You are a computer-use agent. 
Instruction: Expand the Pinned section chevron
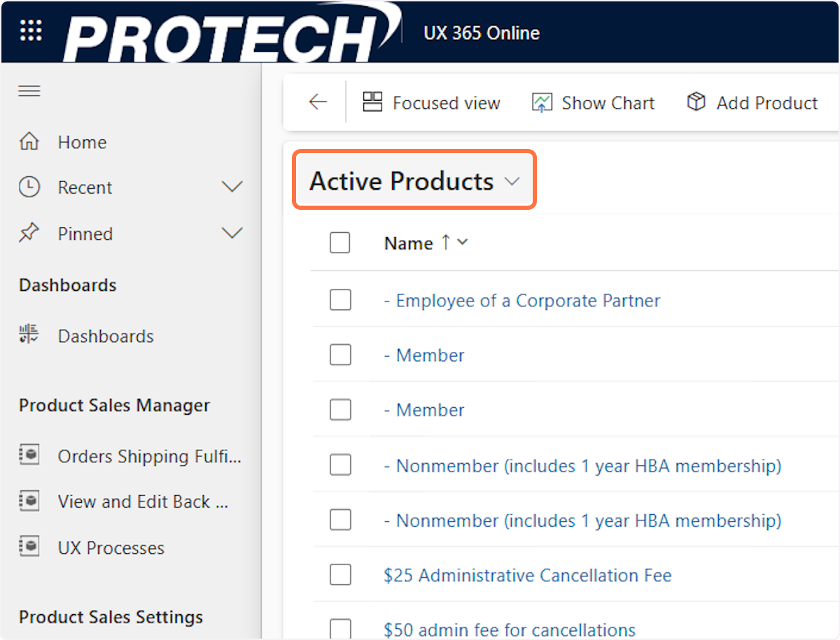point(232,234)
